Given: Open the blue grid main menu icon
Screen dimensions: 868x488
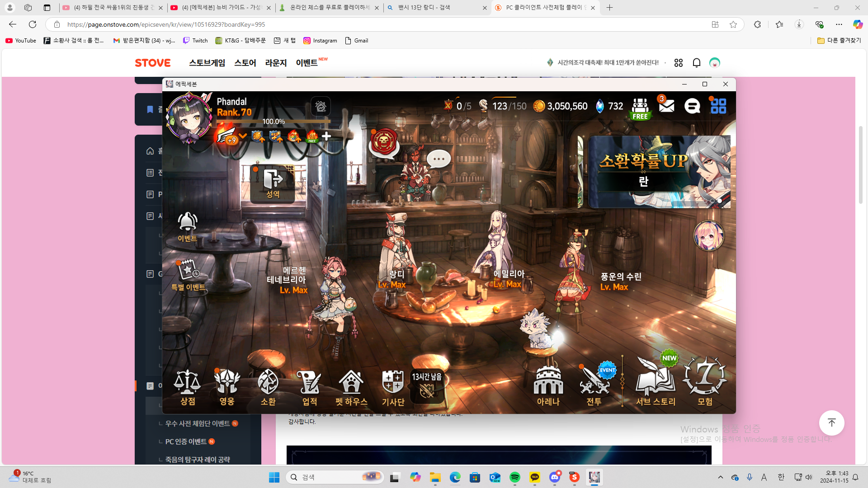Looking at the screenshot, I should coord(718,106).
